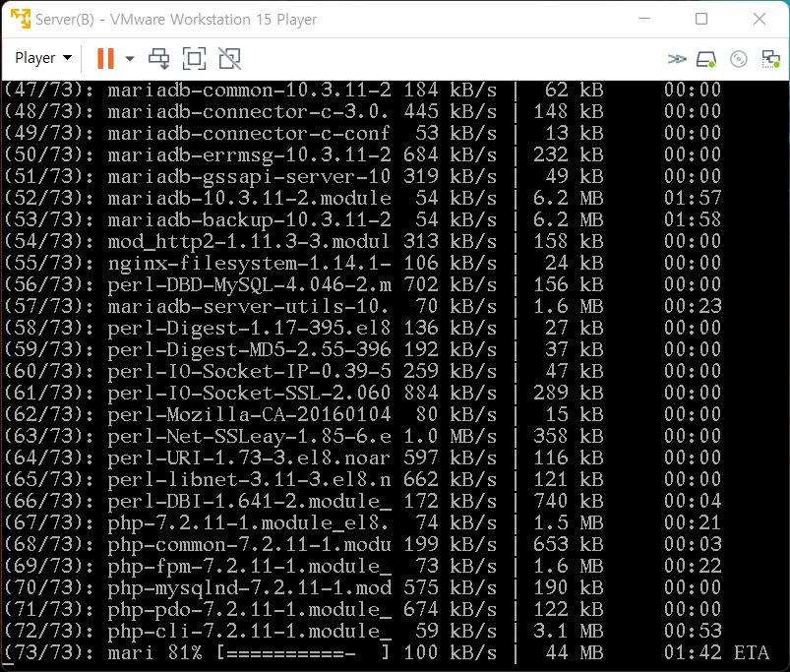
Task: Pause the virtual machine
Action: (x=105, y=58)
